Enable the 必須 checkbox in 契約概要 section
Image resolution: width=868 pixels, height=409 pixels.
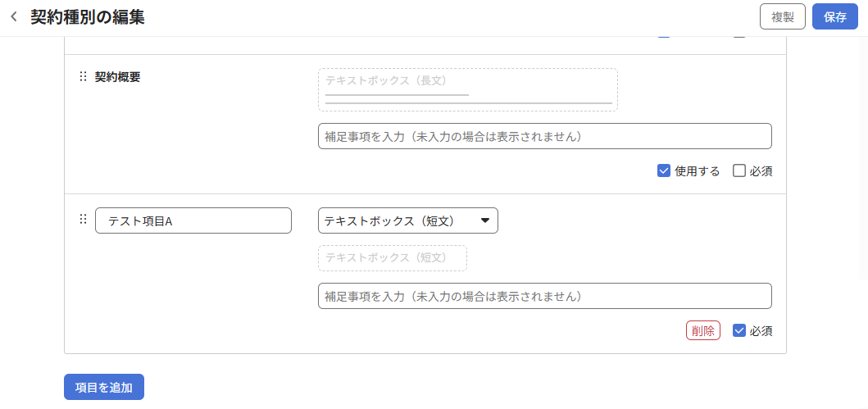click(x=739, y=171)
